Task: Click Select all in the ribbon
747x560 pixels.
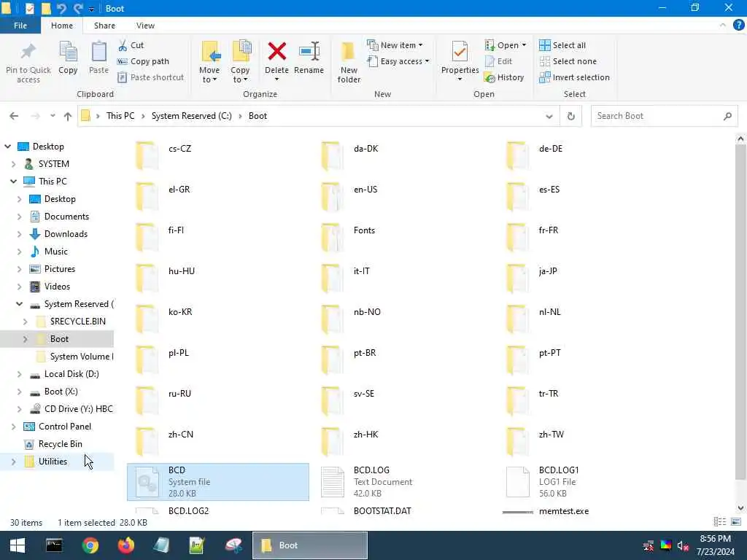Action: click(x=562, y=45)
